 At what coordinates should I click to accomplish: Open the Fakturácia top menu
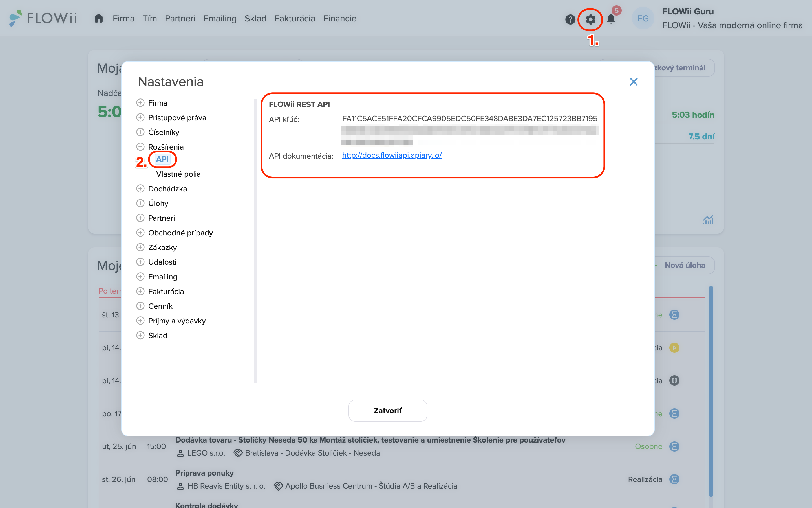click(295, 18)
